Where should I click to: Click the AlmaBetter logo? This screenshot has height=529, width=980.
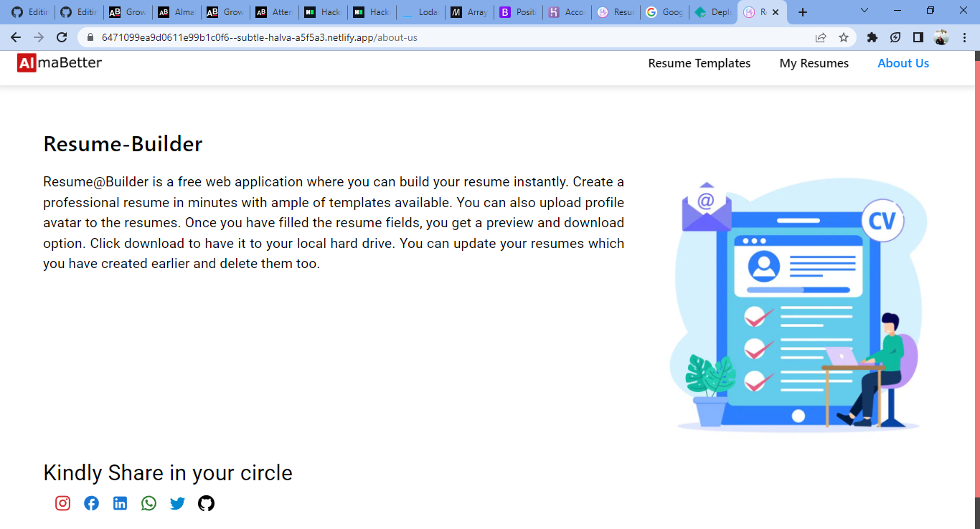(60, 63)
